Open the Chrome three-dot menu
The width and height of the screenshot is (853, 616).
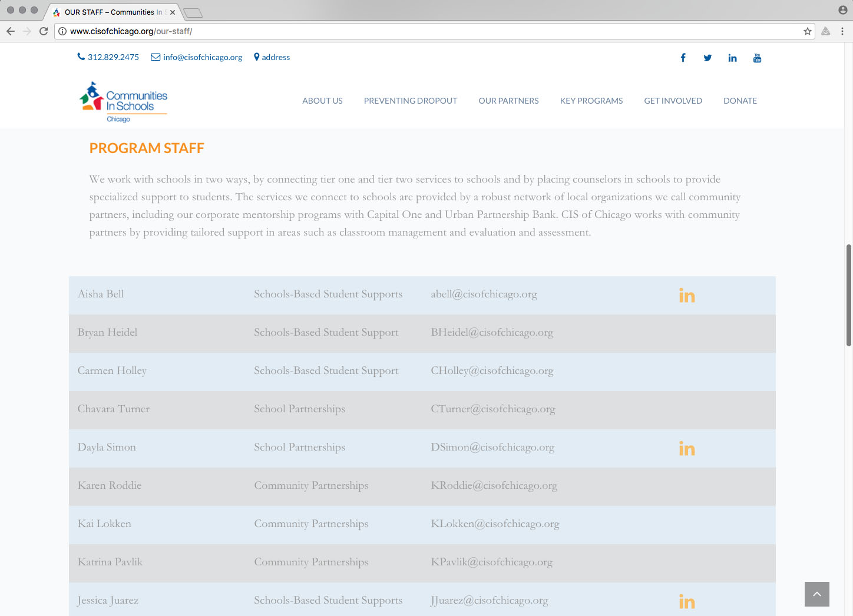842,31
